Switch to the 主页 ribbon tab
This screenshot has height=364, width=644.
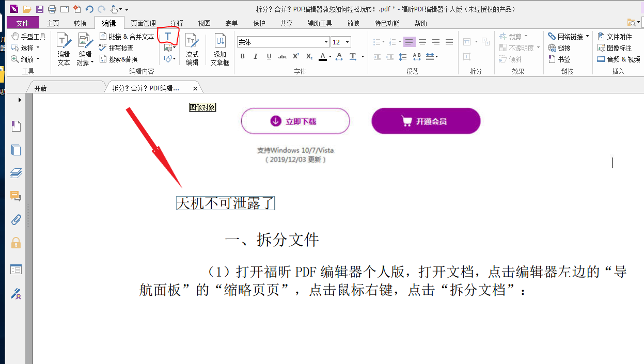pyautogui.click(x=53, y=23)
